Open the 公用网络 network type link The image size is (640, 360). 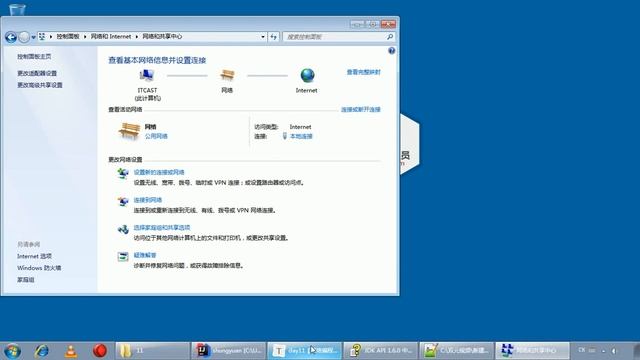coord(156,136)
